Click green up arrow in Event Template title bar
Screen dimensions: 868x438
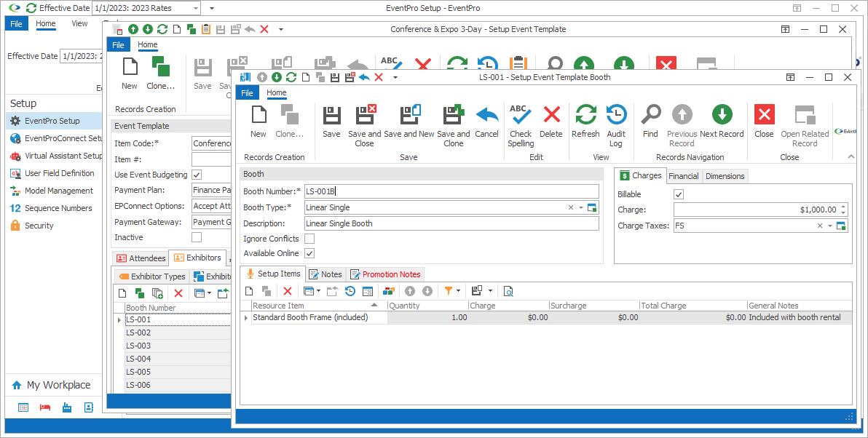[133, 29]
